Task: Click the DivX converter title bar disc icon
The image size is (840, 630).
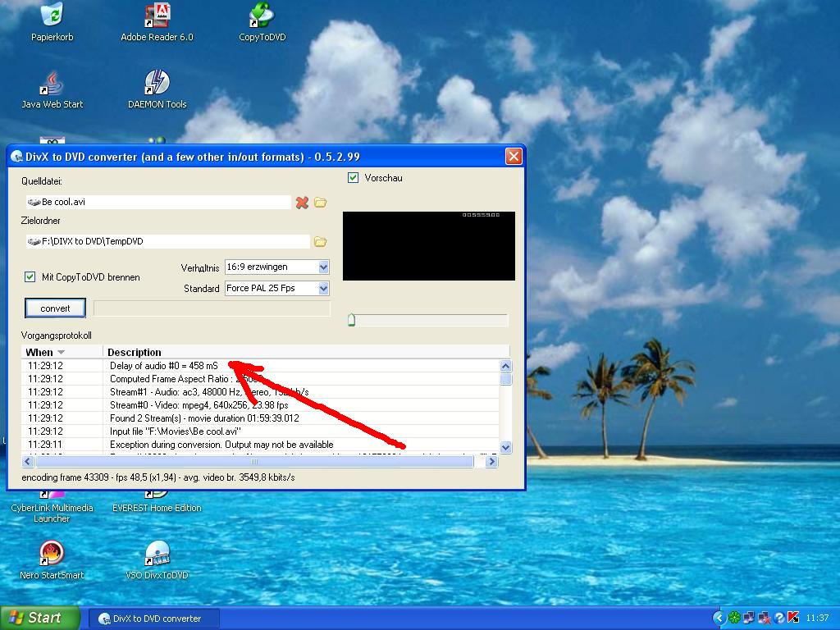Action: (16, 157)
